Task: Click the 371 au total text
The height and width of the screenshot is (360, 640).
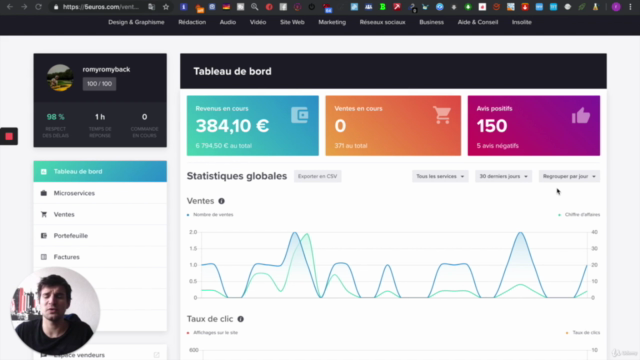Action: (x=351, y=146)
